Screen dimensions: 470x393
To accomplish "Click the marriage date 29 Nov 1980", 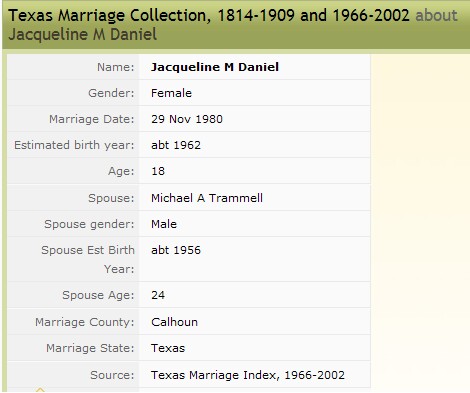I will click(x=187, y=119).
